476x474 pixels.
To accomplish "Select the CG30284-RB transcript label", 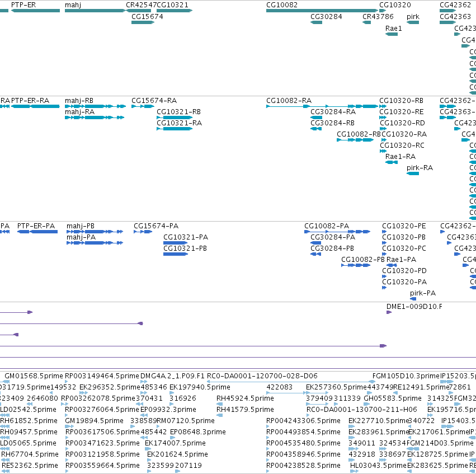I will 332,123.
